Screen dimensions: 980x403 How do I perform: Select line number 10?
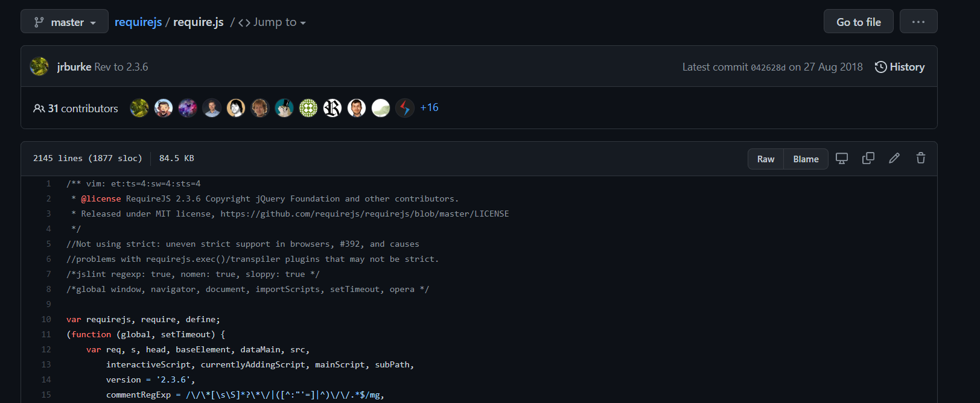click(46, 319)
